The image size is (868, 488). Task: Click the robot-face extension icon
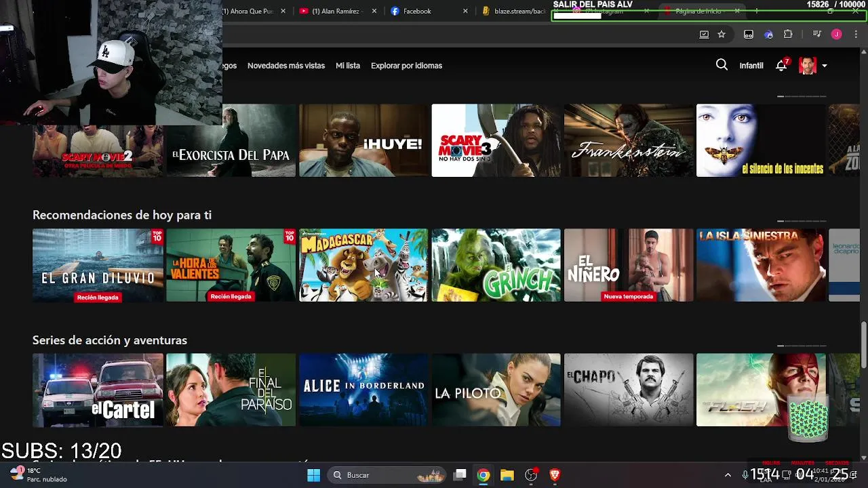point(749,34)
